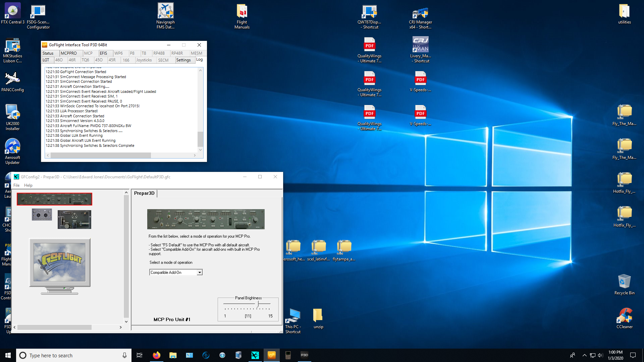Image resolution: width=644 pixels, height=362 pixels.
Task: Switch to the EFIS tab
Action: click(x=104, y=53)
